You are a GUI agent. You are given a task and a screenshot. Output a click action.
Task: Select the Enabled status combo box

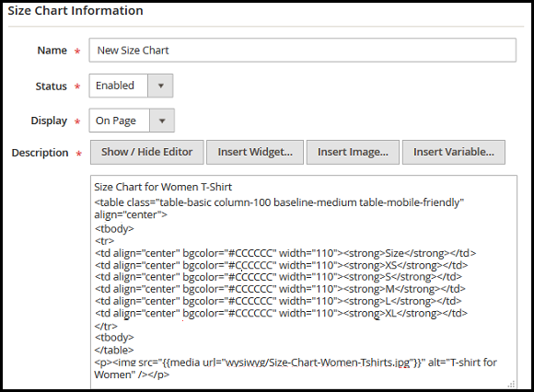(x=131, y=86)
